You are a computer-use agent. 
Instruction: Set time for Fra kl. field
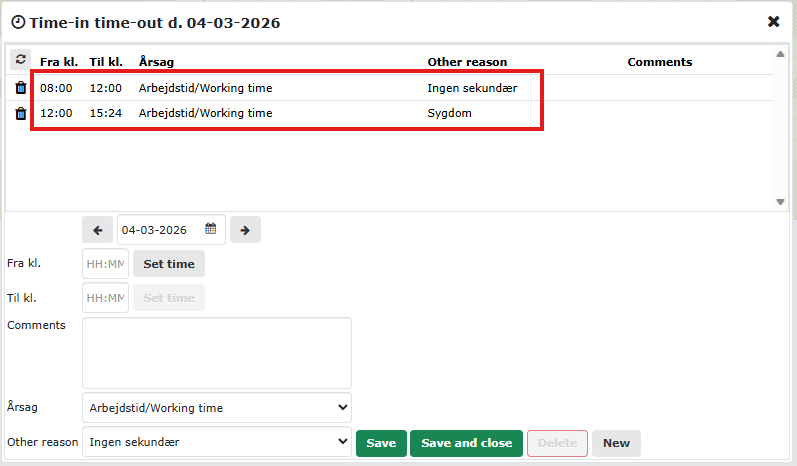tap(169, 264)
